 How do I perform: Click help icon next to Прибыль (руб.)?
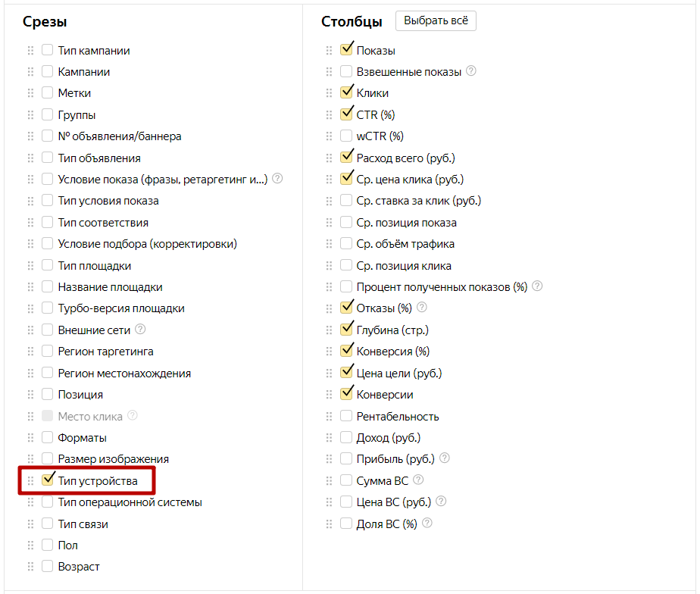point(445,459)
